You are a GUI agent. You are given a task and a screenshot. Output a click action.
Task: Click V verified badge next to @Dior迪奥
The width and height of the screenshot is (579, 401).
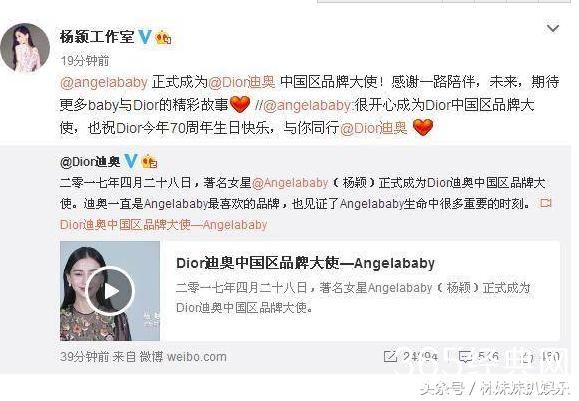tap(131, 161)
